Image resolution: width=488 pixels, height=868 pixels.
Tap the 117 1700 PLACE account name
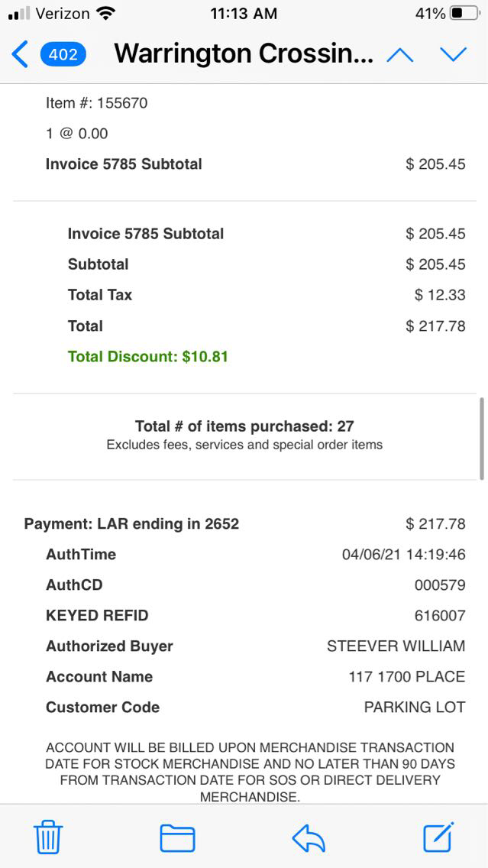click(406, 677)
